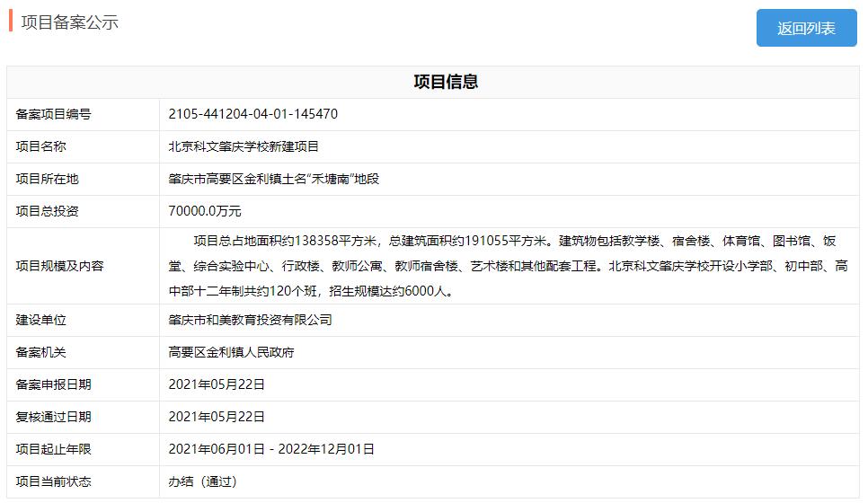Click the 项目所在地 label cell

click(x=83, y=179)
